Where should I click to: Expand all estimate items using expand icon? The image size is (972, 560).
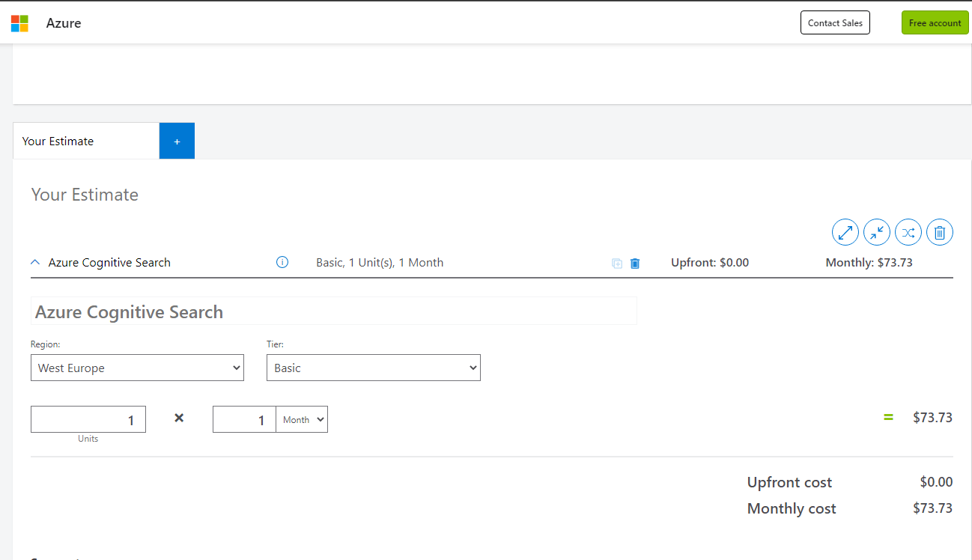click(x=845, y=232)
